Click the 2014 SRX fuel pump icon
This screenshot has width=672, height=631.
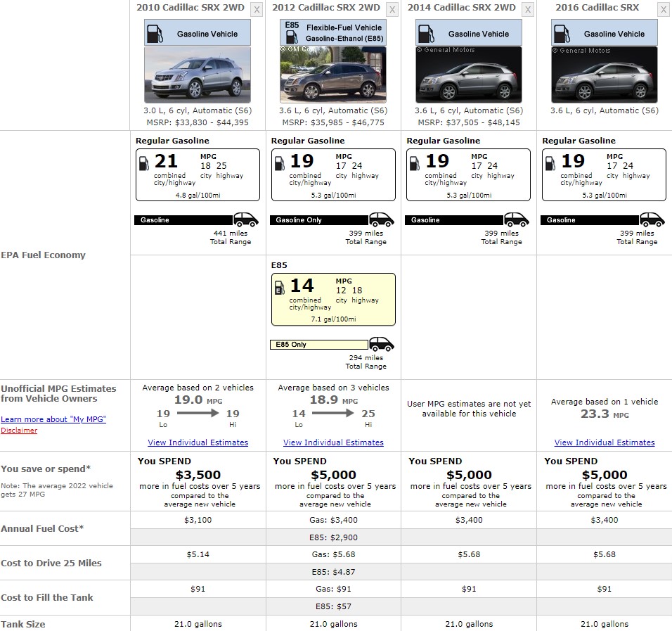point(426,34)
